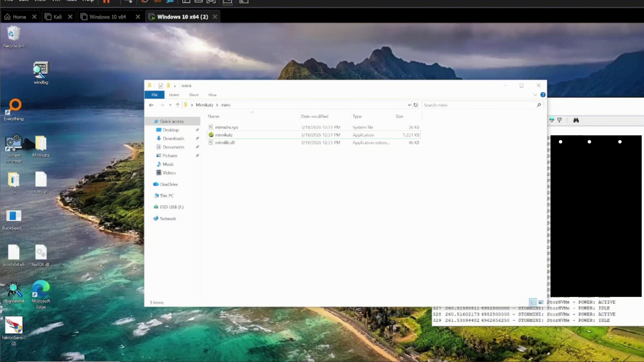Open the recent locations dropdown in Explorer
This screenshot has height=362, width=644.
click(170, 105)
